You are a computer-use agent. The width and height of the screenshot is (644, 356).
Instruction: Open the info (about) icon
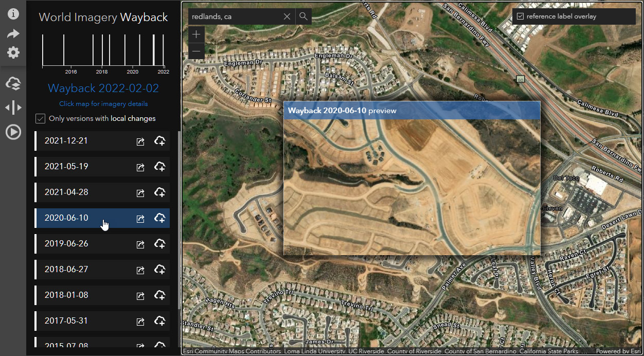click(13, 14)
